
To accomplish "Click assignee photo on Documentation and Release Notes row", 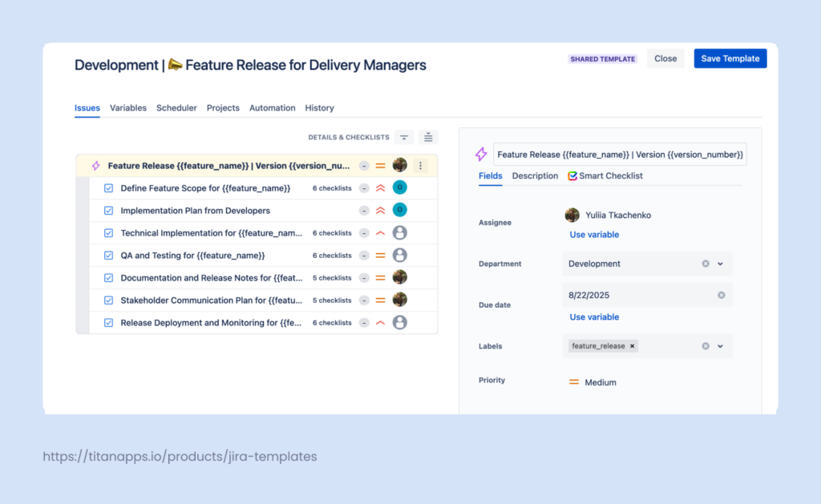I will coord(400,277).
